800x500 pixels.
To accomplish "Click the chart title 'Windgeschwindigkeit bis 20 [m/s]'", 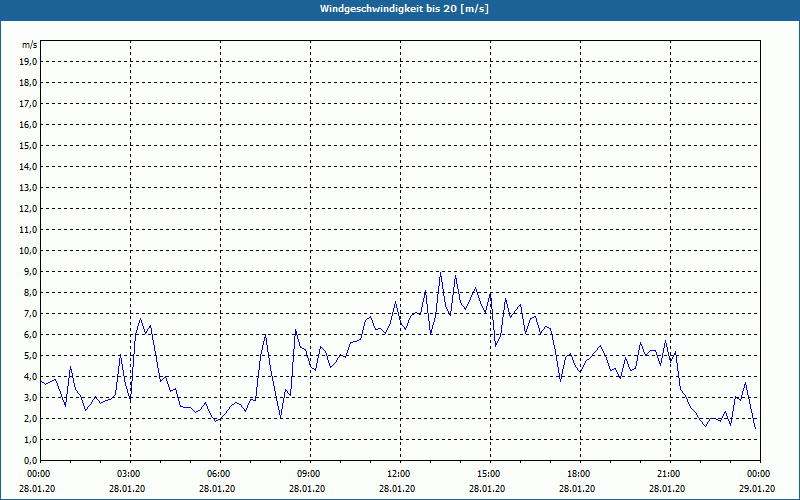I will 404,9.
